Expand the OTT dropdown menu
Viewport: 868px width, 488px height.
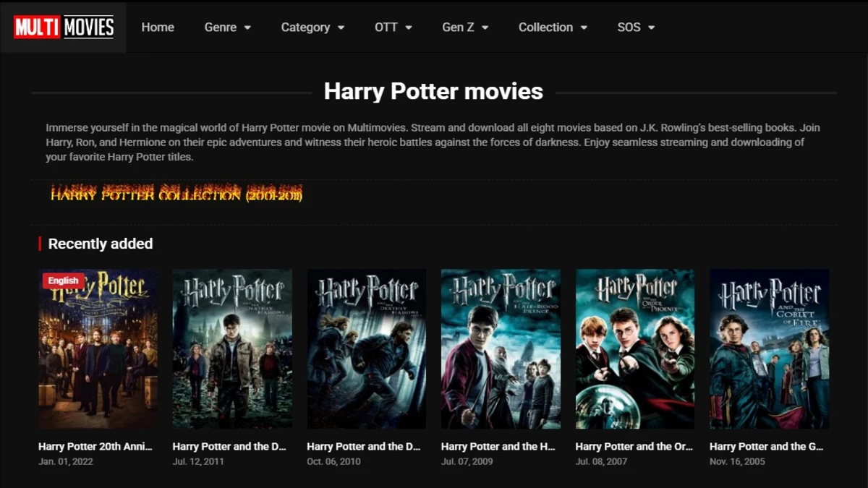(x=393, y=27)
